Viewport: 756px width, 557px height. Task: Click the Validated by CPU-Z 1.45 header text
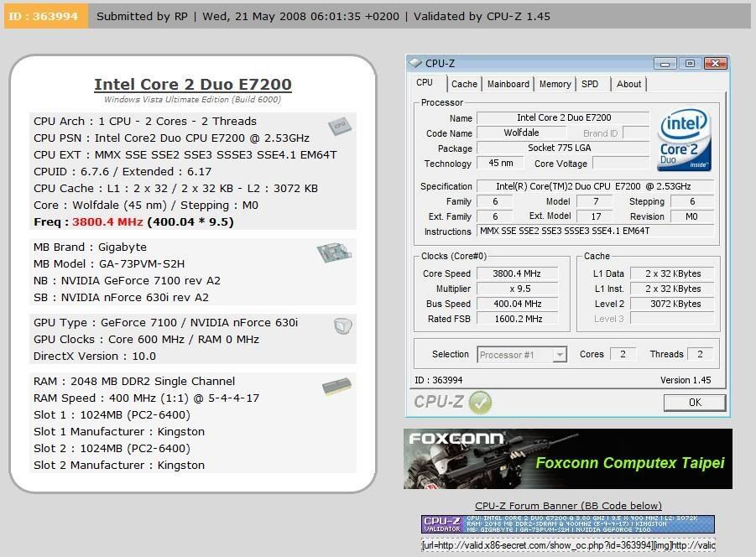click(x=482, y=17)
